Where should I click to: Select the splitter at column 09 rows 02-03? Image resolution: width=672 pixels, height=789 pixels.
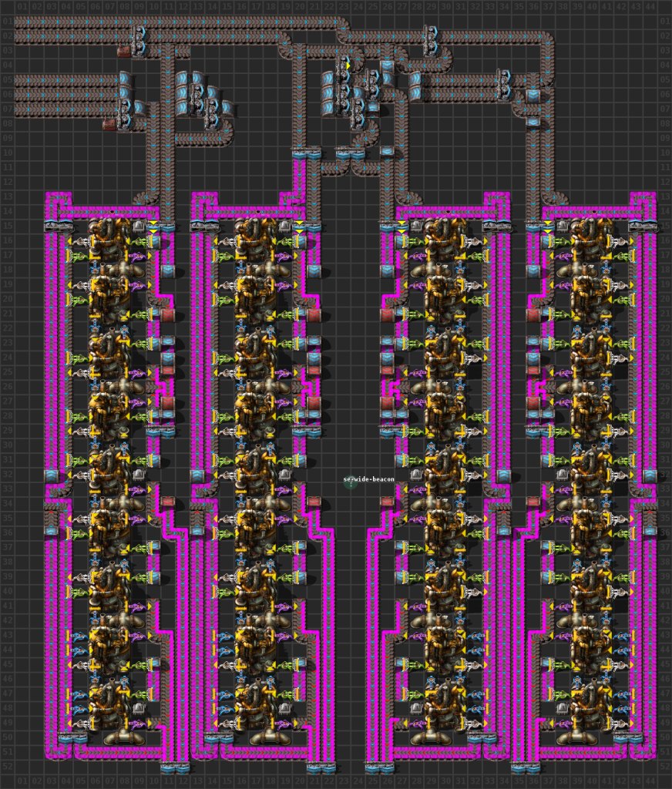coord(139,42)
